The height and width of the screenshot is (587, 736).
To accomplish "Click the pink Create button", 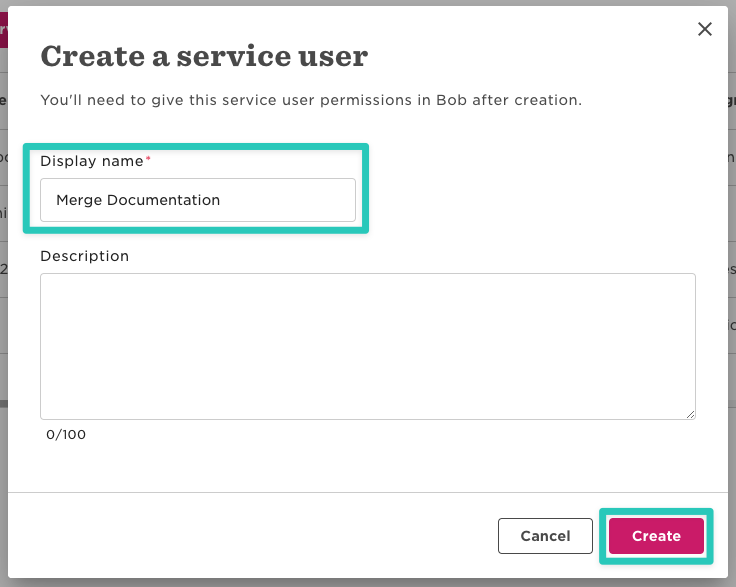I will (x=656, y=536).
